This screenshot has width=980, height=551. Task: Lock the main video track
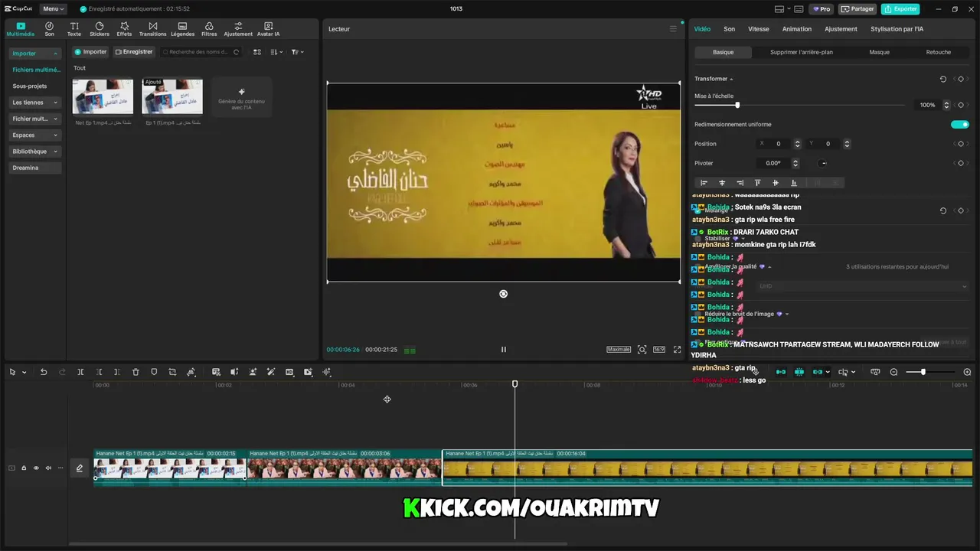[x=24, y=468]
